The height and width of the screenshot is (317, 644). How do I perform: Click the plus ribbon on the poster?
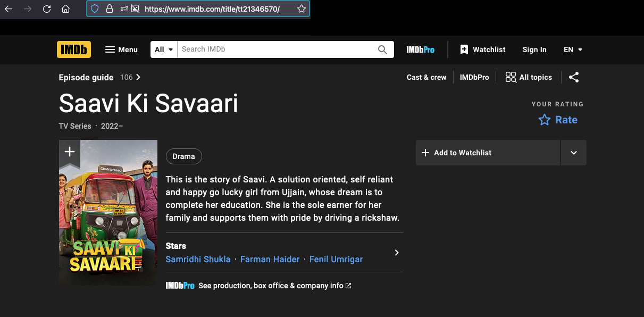coord(69,152)
